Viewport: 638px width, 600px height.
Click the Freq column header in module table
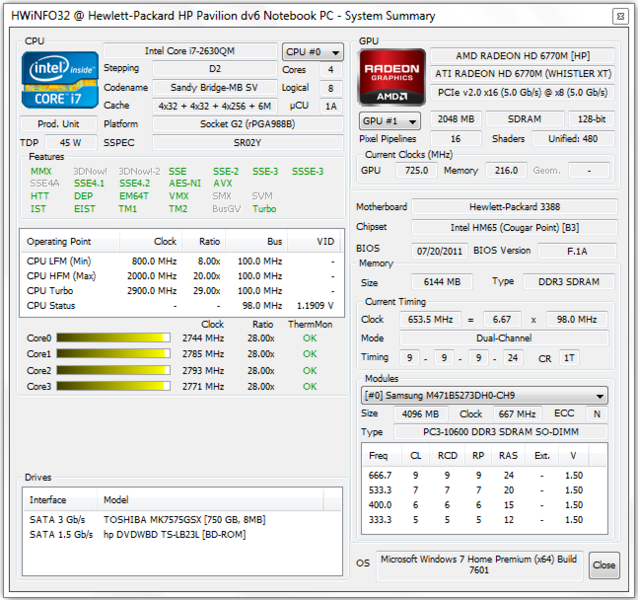pyautogui.click(x=381, y=456)
